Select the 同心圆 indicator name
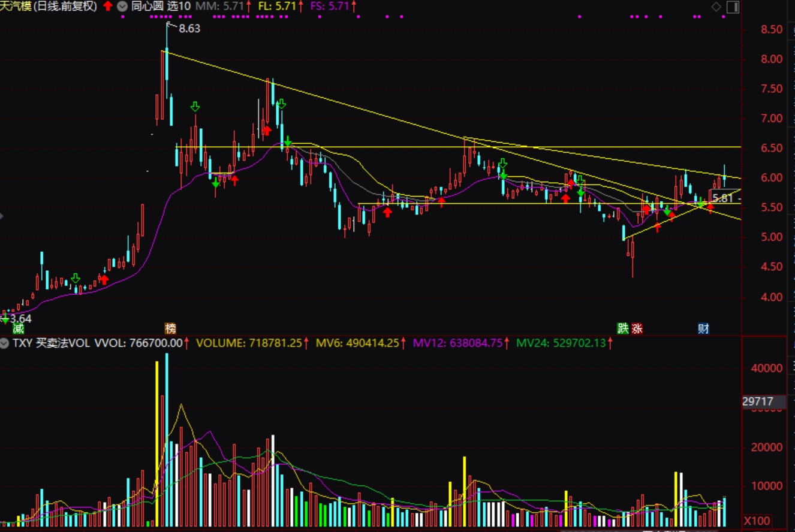Viewport: 795px width, 532px height. click(x=147, y=7)
